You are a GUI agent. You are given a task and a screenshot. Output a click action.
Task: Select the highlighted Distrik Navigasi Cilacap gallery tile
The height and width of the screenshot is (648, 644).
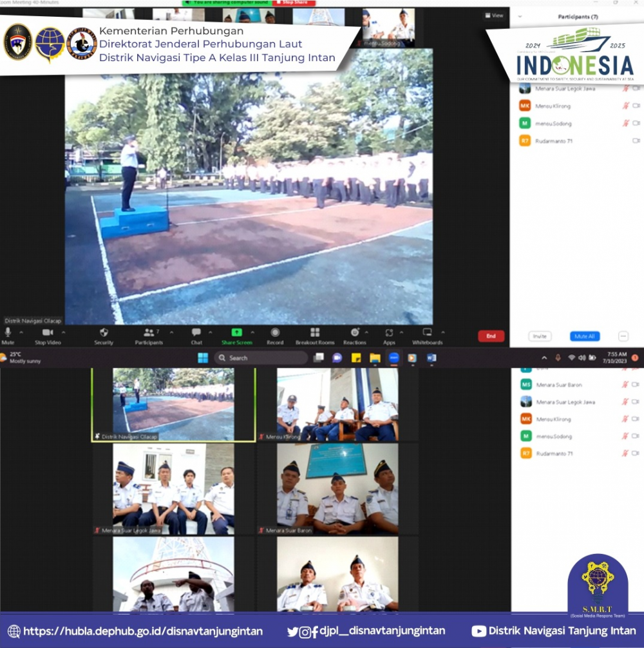[173, 405]
